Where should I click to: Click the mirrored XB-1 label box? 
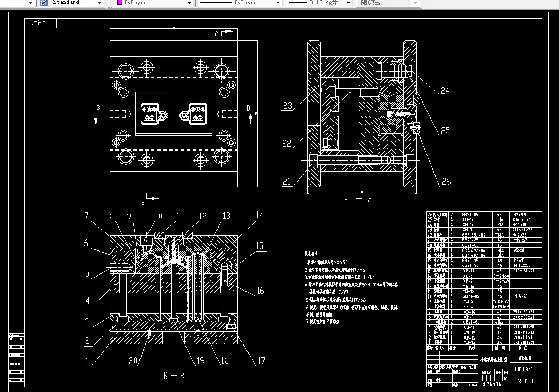(x=40, y=23)
